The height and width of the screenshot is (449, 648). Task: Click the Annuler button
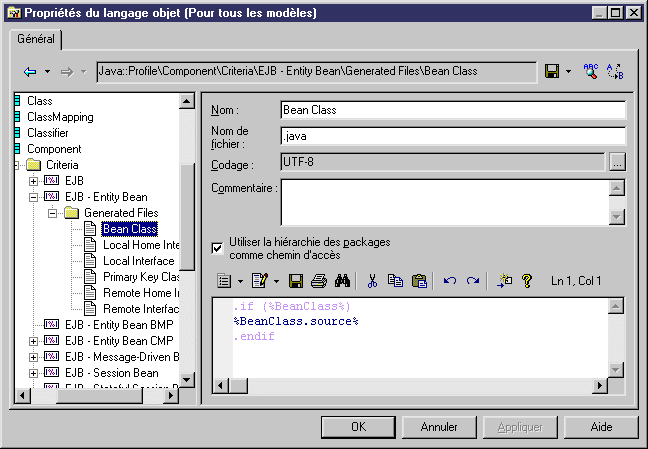439,427
